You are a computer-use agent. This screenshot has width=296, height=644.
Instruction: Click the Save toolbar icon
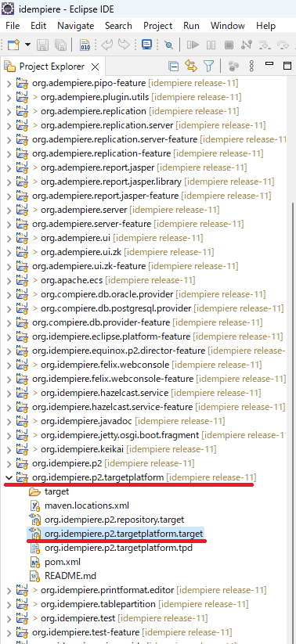(x=42, y=45)
